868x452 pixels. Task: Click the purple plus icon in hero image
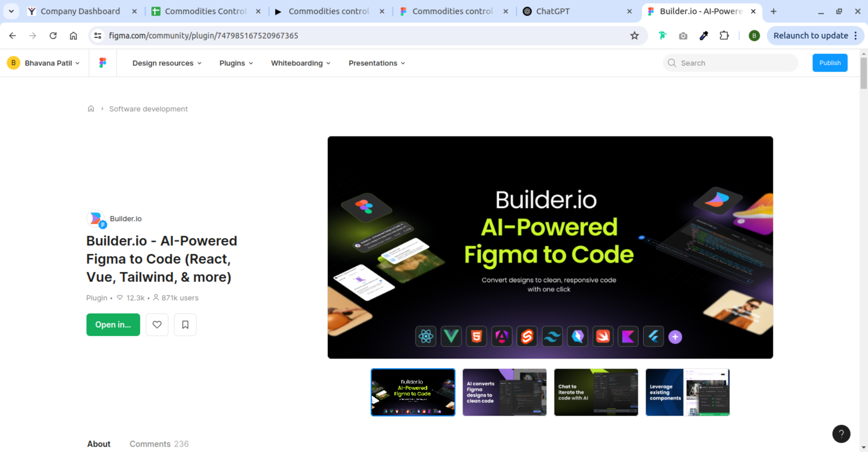(675, 337)
